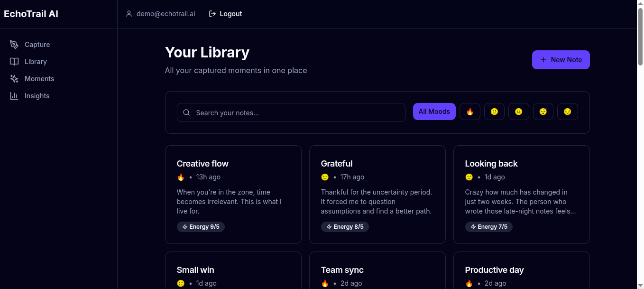644x289 pixels.
Task: Filter notes by fire mood
Action: (470, 112)
